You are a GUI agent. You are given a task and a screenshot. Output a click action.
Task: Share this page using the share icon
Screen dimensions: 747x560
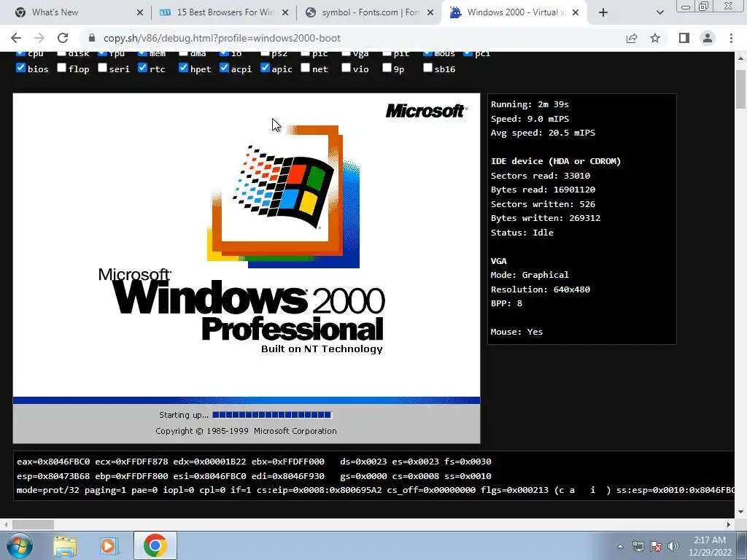coord(632,38)
